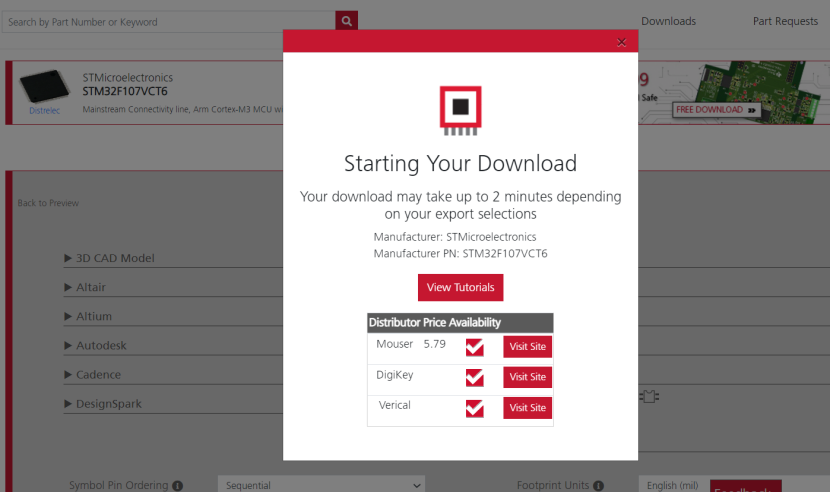
Task: Expand the DesignSpark section
Action: tap(103, 404)
